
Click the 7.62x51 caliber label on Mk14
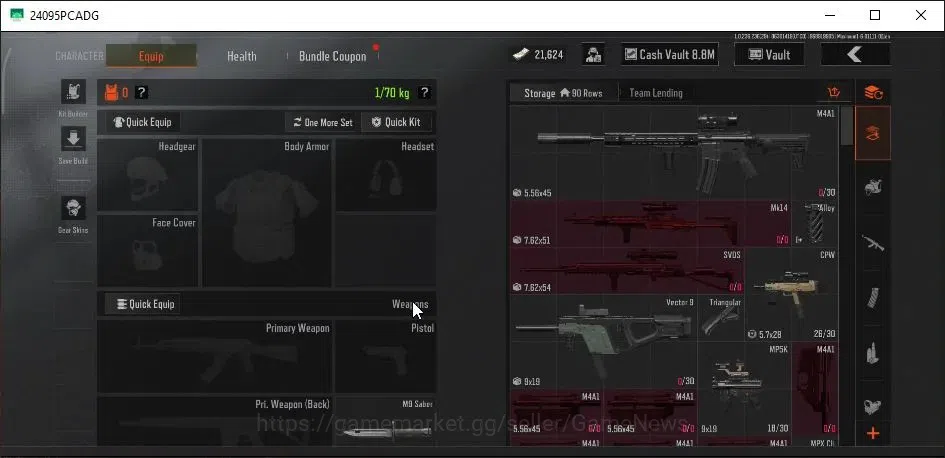click(x=537, y=240)
